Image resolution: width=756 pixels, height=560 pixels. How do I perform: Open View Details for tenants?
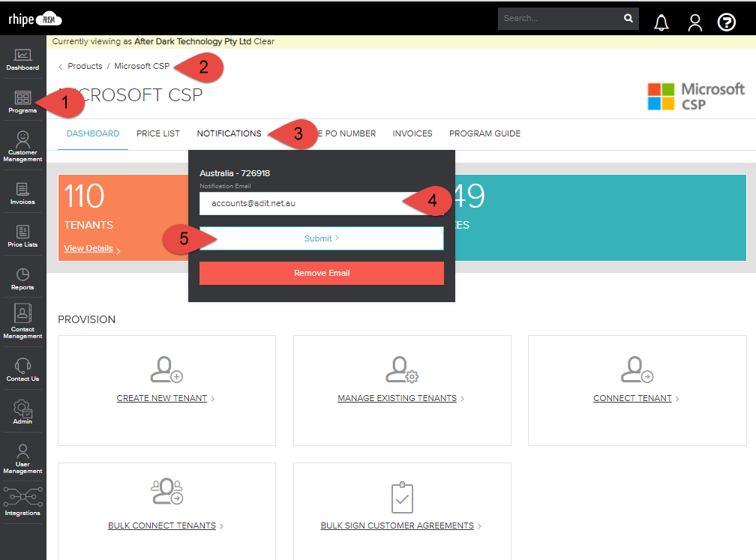(88, 248)
